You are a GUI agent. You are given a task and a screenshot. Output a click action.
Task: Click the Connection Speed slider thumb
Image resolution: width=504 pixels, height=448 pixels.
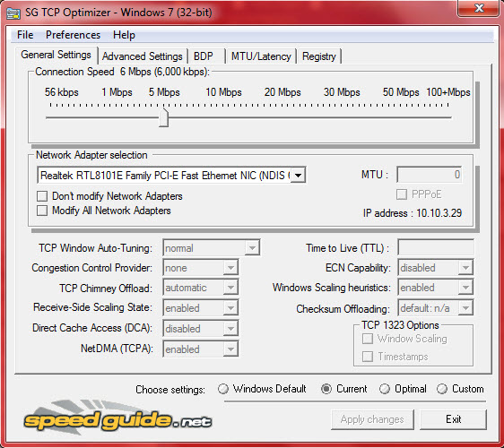(x=164, y=117)
